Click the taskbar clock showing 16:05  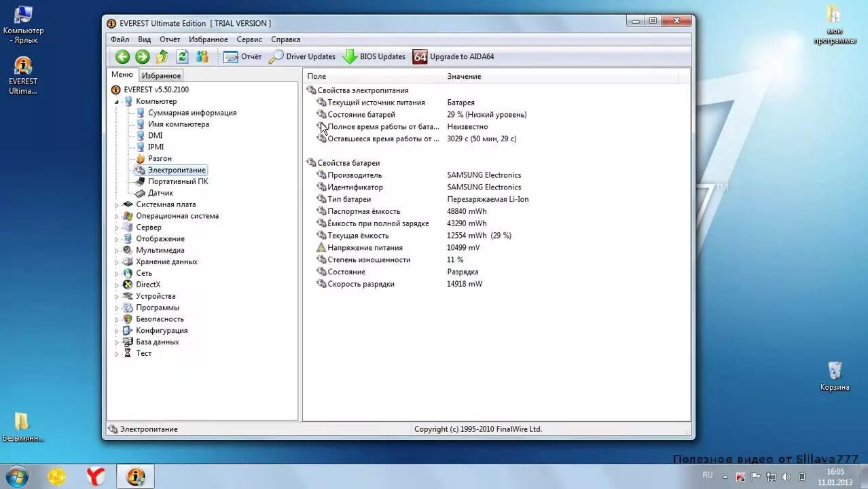point(835,477)
